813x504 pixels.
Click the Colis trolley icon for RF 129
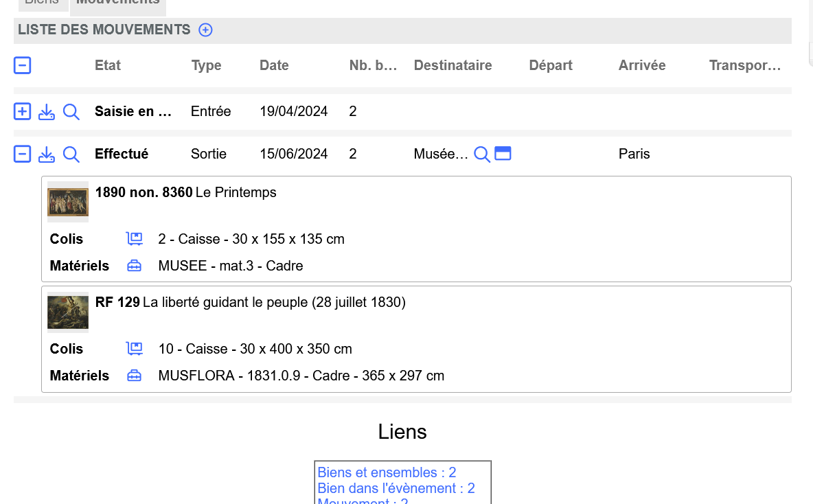[135, 349]
